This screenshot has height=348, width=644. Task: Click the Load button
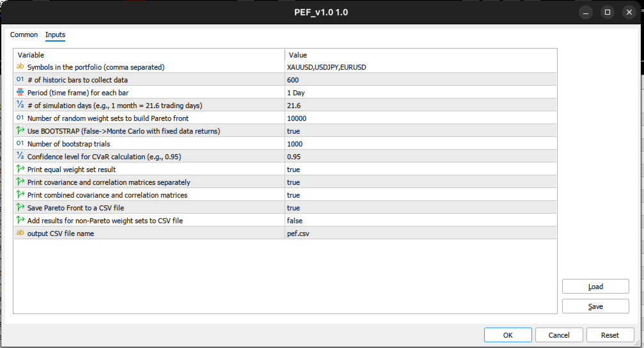point(595,287)
